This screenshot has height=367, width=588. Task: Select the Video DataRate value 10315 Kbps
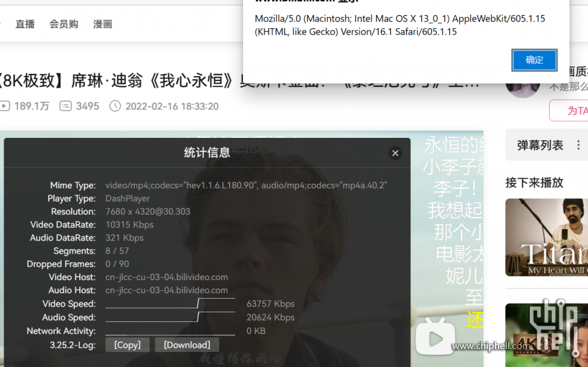130,224
